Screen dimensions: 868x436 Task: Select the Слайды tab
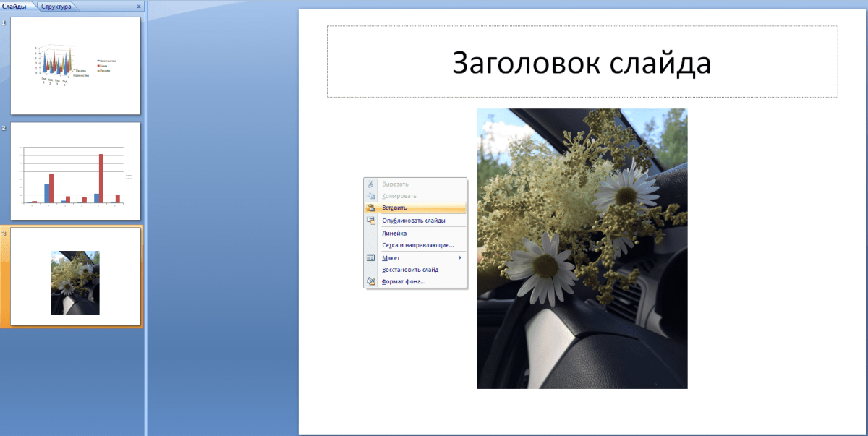pyautogui.click(x=16, y=6)
